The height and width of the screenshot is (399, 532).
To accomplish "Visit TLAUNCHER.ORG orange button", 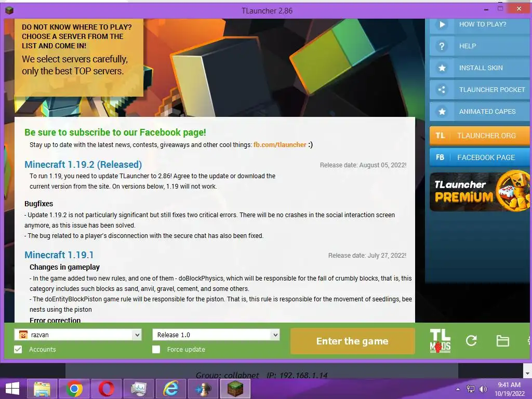I will [x=480, y=136].
